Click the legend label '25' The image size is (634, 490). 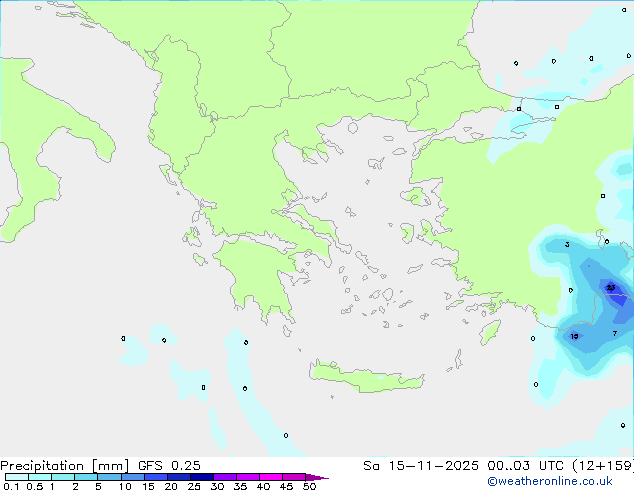click(194, 486)
